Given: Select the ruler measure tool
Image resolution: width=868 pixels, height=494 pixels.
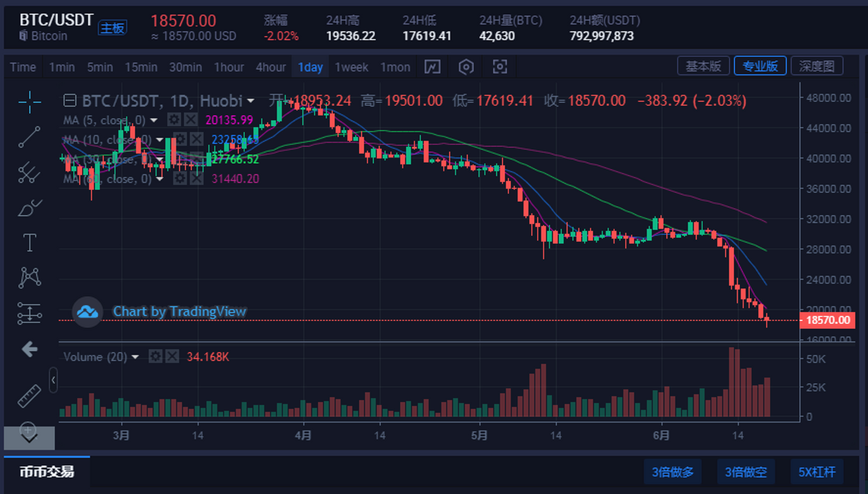Looking at the screenshot, I should [x=29, y=396].
